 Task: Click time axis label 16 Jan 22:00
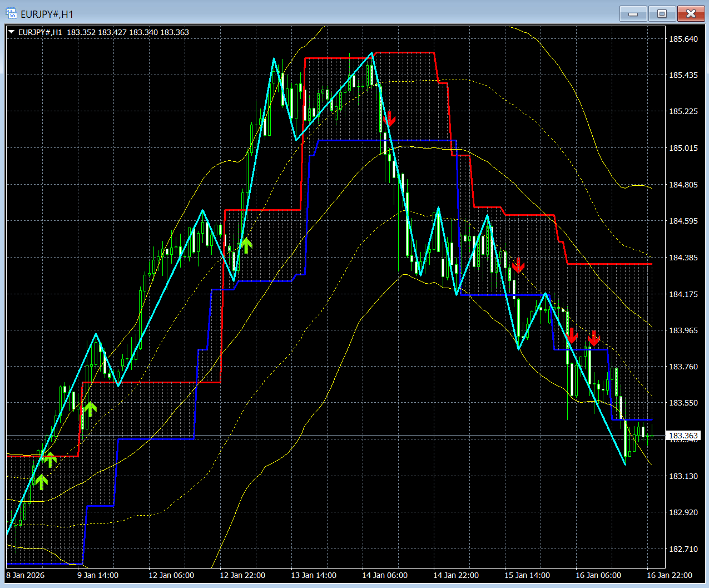(x=670, y=575)
